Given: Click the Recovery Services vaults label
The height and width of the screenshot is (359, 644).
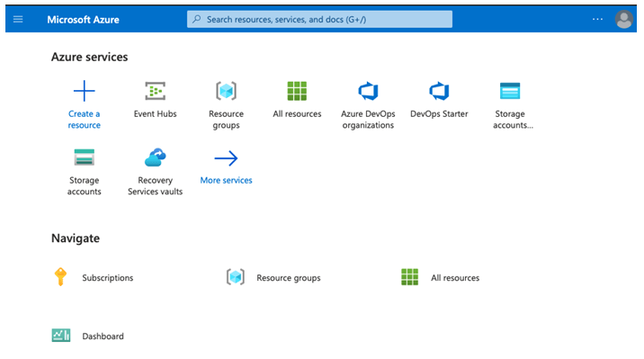Looking at the screenshot, I should (156, 186).
